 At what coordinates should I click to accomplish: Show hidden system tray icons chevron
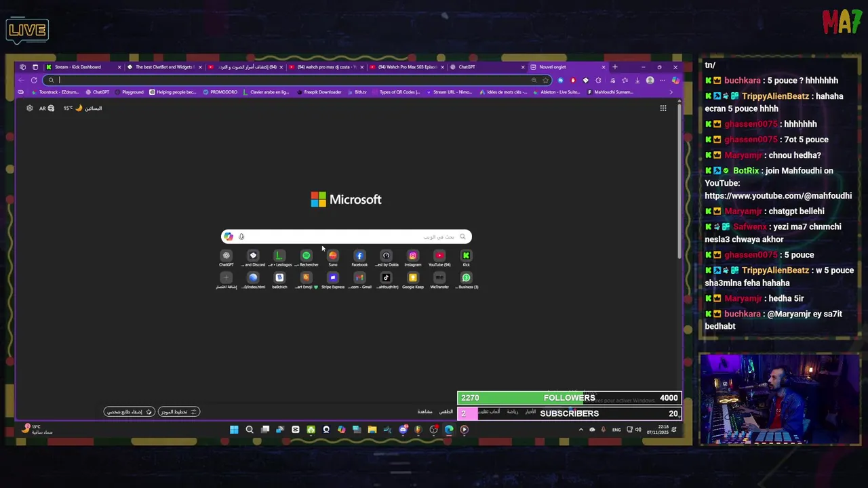580,430
